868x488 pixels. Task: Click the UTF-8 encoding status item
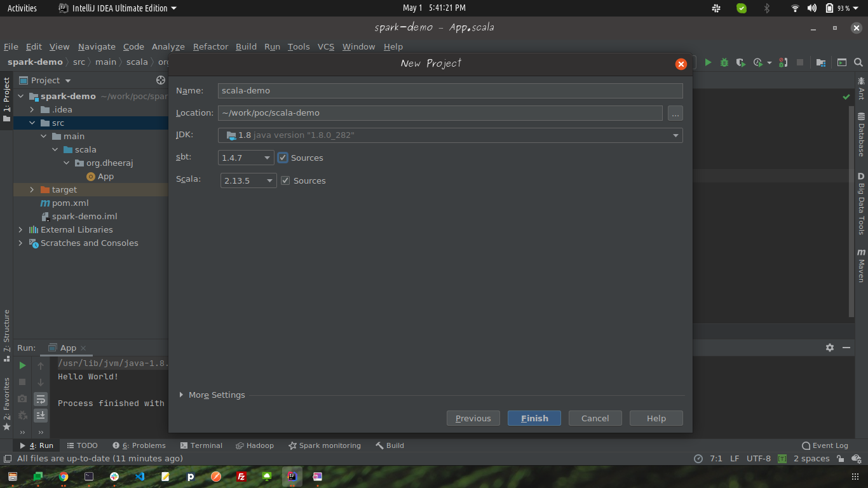(759, 459)
